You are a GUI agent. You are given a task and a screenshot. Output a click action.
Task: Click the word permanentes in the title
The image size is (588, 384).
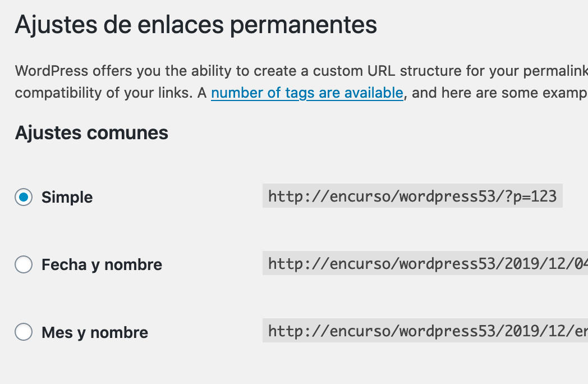(x=304, y=25)
